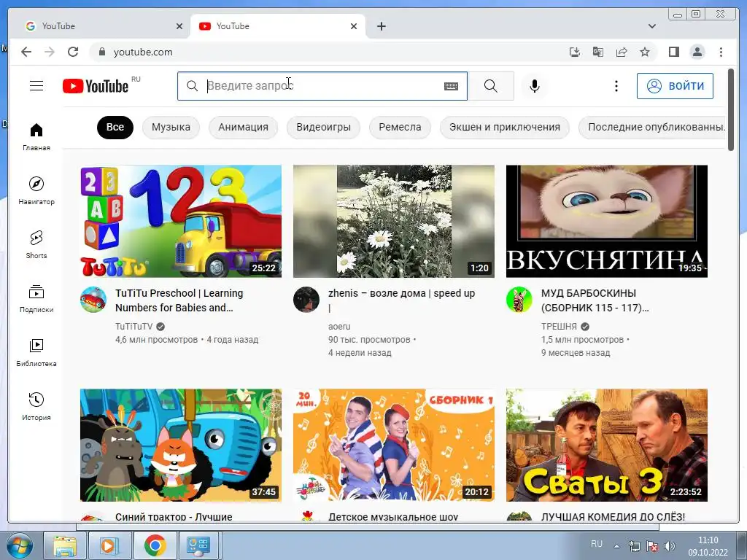This screenshot has height=560, width=747.
Task: Open the ТРЕШНЯ channel name
Action: pyautogui.click(x=559, y=327)
